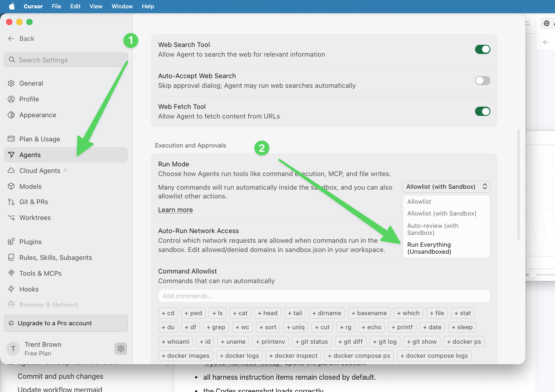This screenshot has width=555, height=392.
Task: Open the Edit menu
Action: point(76,6)
